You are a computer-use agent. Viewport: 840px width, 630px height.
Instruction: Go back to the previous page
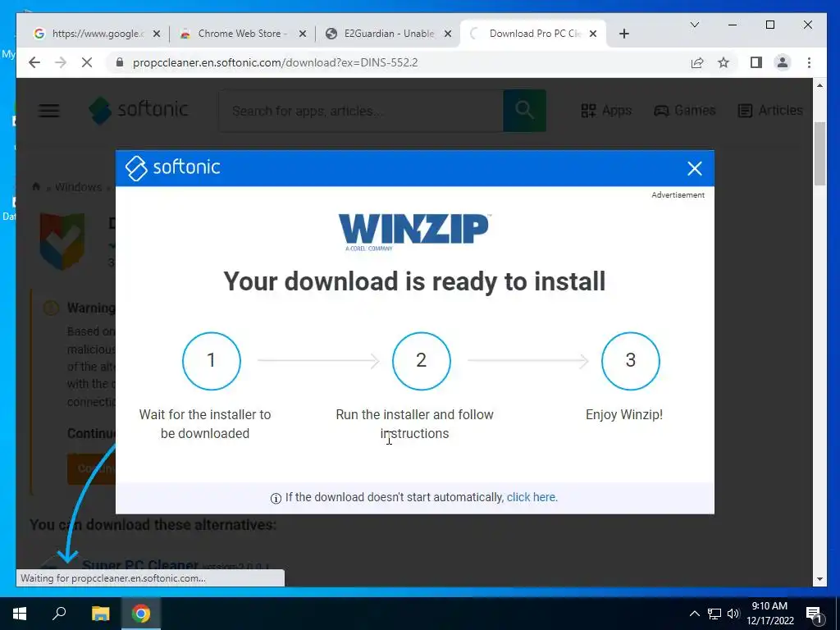[x=34, y=62]
